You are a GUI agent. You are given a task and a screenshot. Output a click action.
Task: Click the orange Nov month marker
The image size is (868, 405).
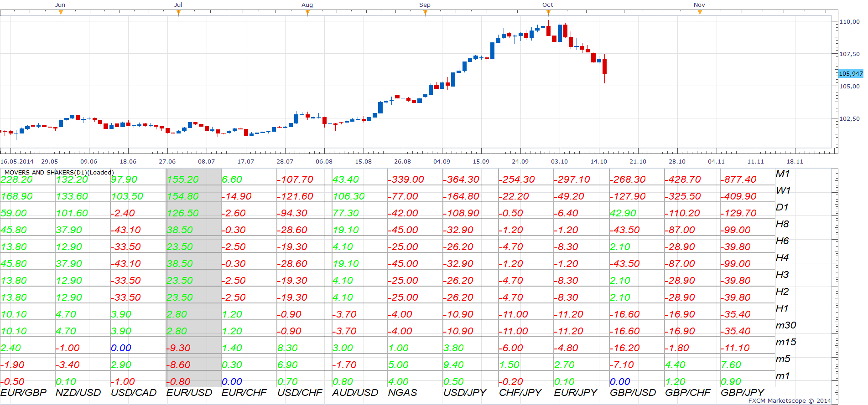[x=700, y=12]
